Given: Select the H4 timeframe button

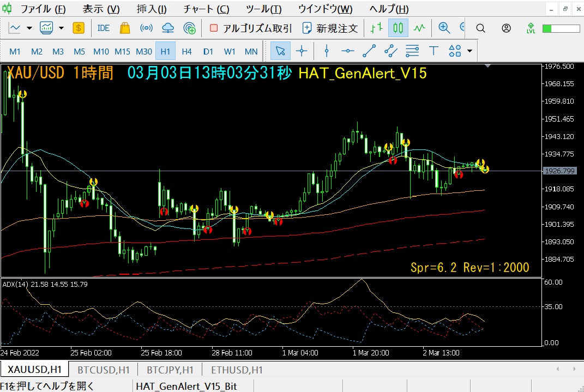Looking at the screenshot, I should (186, 51).
